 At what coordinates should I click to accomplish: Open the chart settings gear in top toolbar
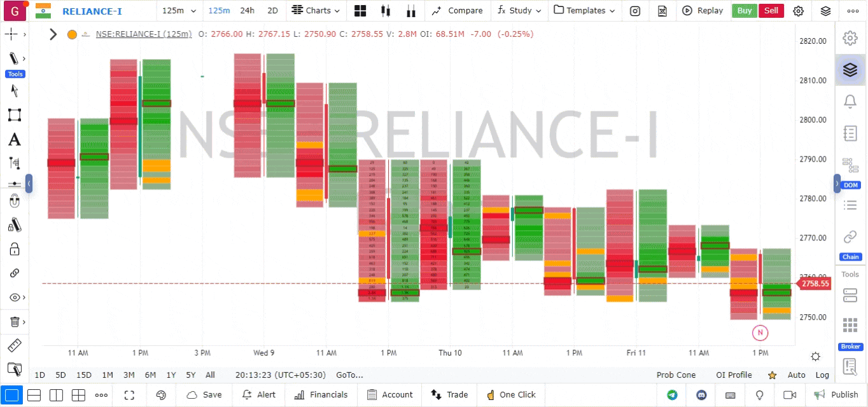(x=798, y=11)
